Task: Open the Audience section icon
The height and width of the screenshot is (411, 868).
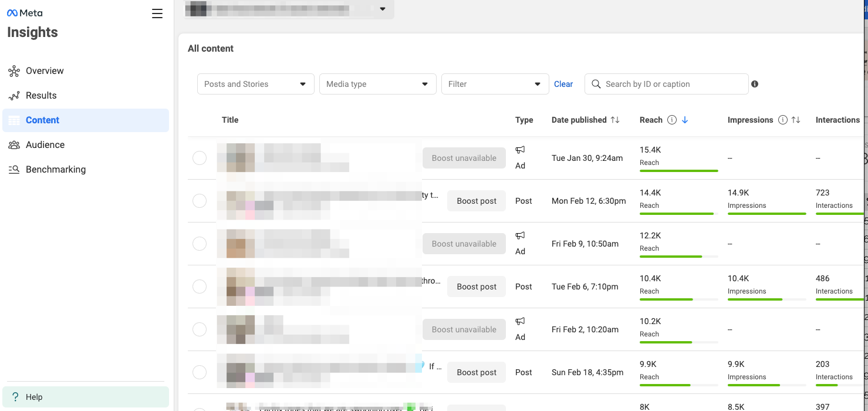Action: (x=13, y=144)
